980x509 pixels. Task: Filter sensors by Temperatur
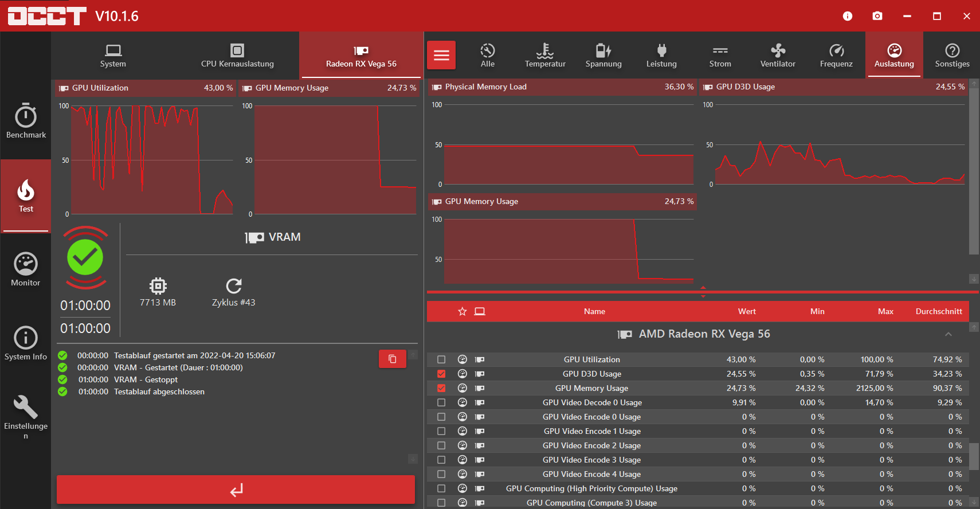click(x=545, y=56)
